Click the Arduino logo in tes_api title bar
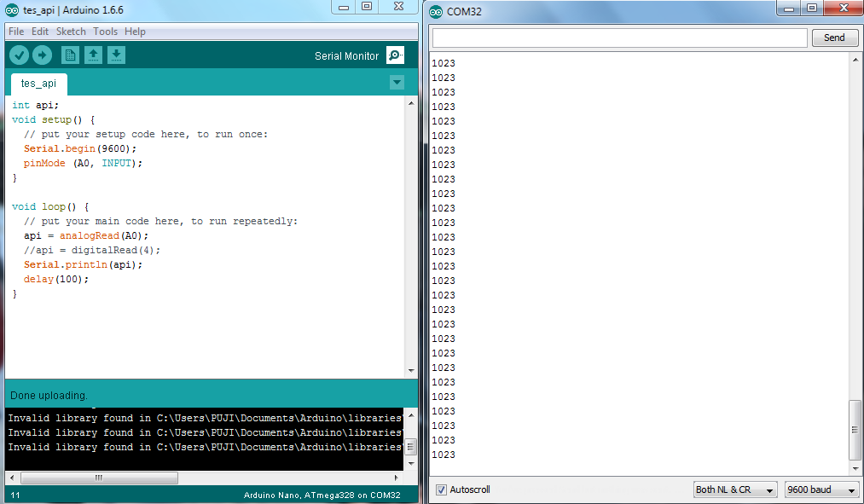This screenshot has height=504, width=864. point(12,10)
